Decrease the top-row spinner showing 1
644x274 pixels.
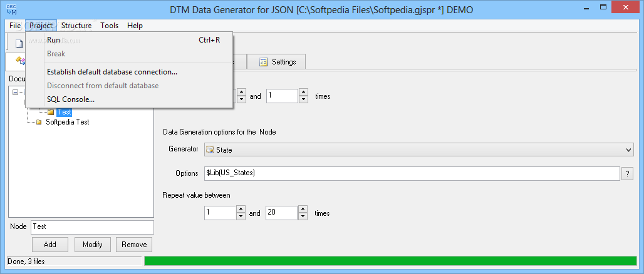[303, 99]
